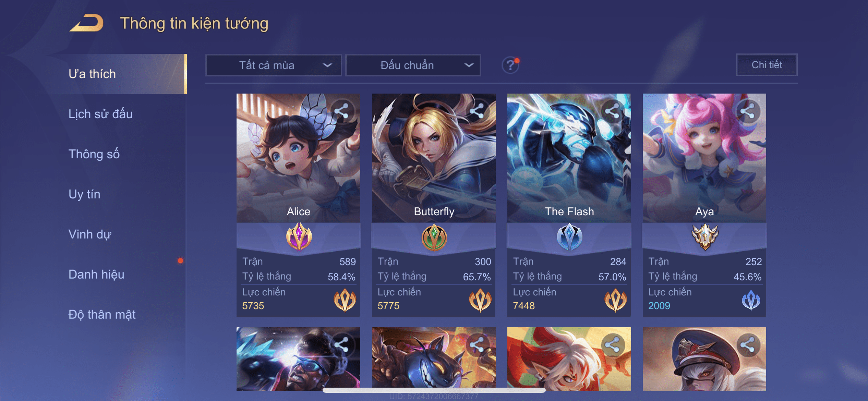Expand the Đấu chuẩn dropdown
868x401 pixels.
click(413, 65)
